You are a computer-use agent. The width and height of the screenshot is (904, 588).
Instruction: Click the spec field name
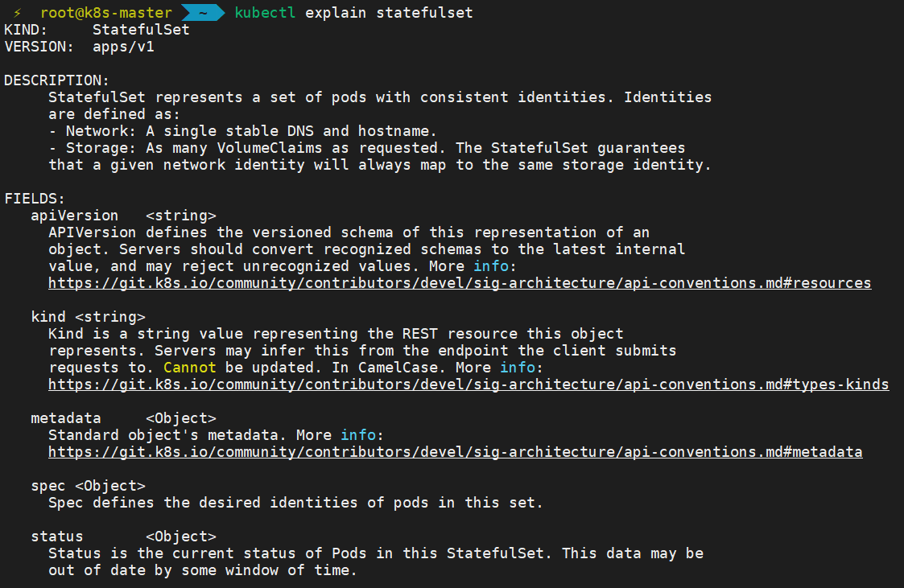pyautogui.click(x=48, y=486)
